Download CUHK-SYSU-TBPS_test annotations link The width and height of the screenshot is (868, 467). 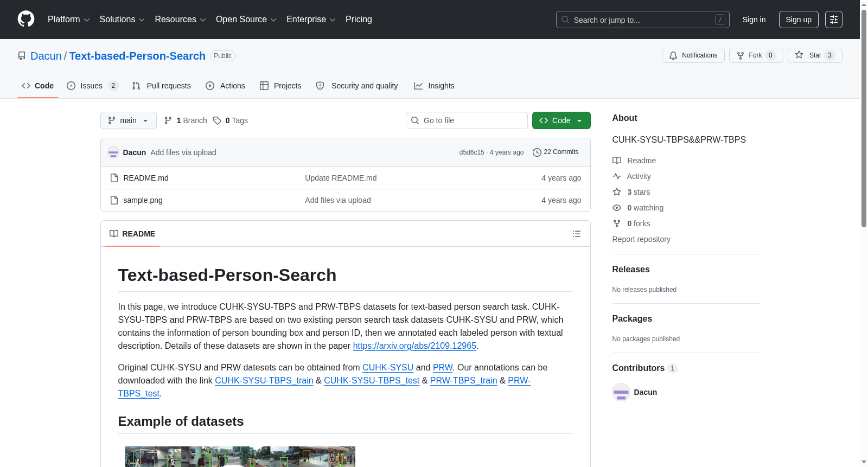372,380
